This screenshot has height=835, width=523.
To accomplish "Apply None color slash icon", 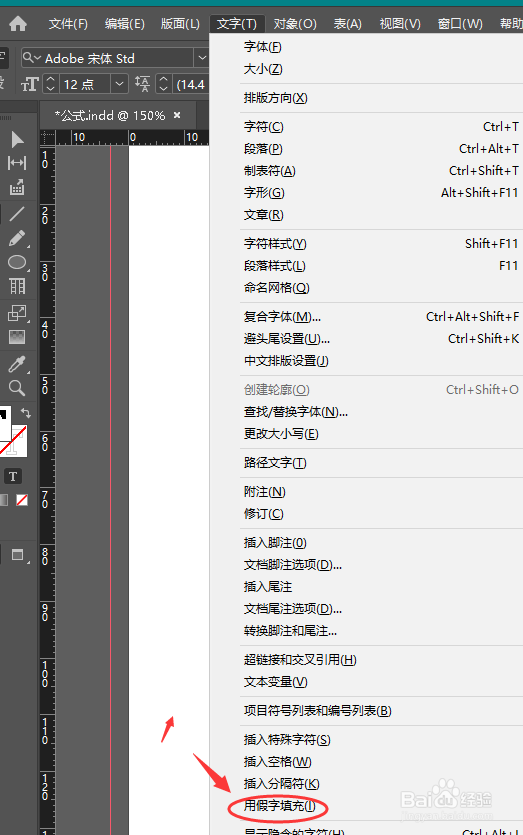I will 22,500.
